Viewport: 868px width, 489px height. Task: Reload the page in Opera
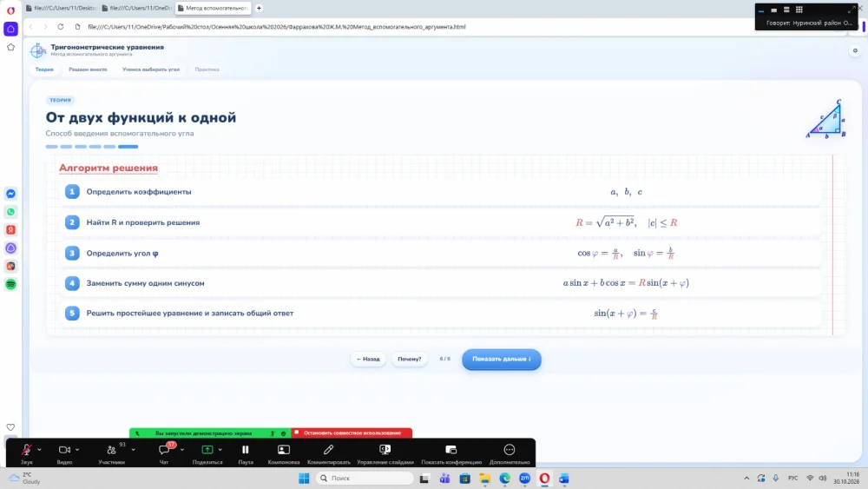[61, 27]
